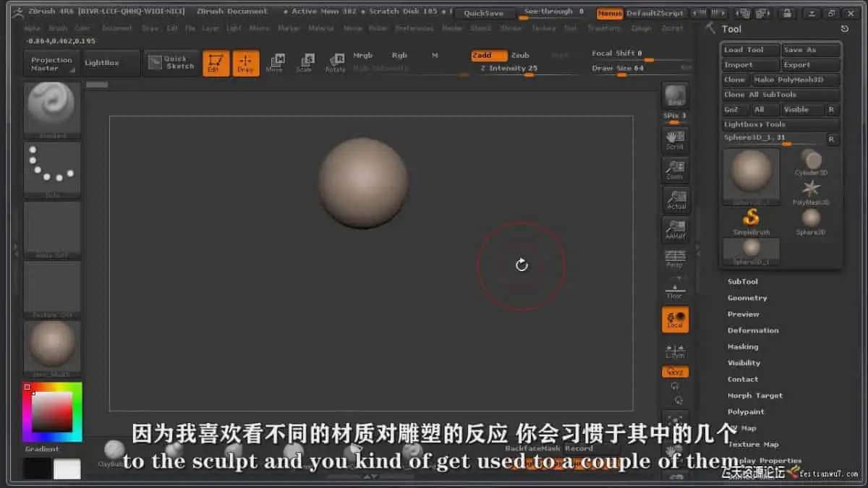The width and height of the screenshot is (868, 488).
Task: Click the Load Tool button
Action: [751, 50]
